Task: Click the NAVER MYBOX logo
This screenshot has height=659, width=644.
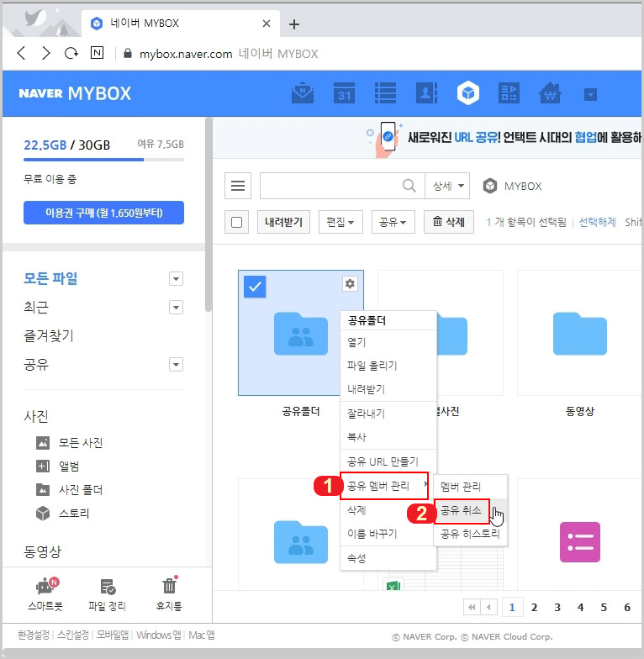Action: point(75,93)
